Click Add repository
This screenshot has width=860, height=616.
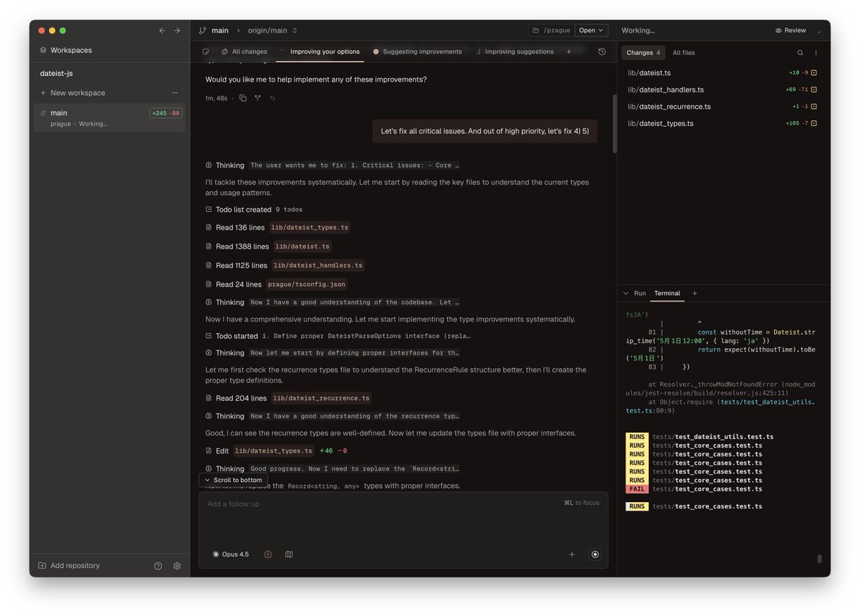point(69,566)
